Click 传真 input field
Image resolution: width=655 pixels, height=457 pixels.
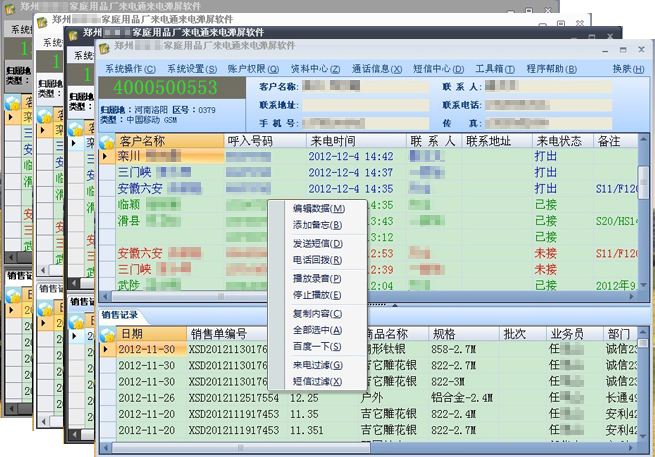(548, 123)
